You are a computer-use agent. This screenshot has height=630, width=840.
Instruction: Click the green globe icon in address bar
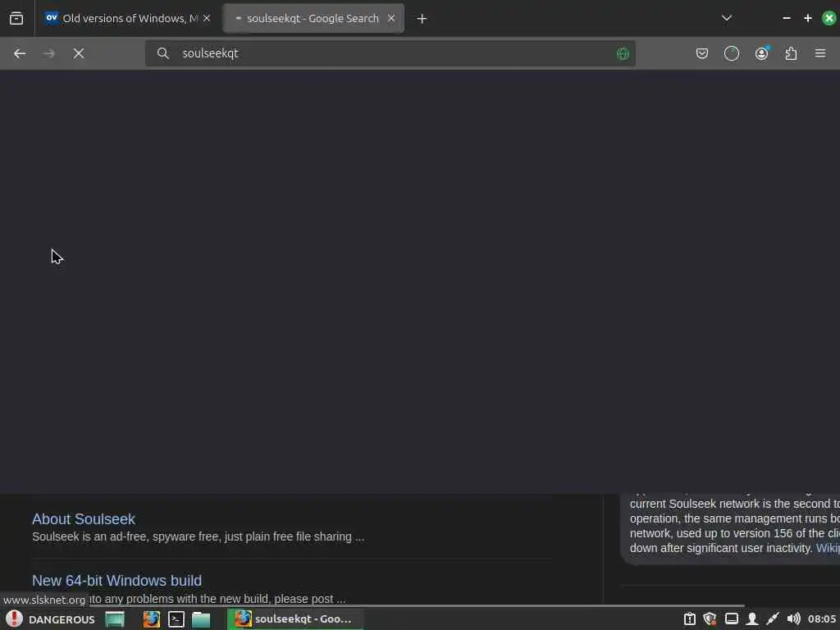tap(623, 53)
